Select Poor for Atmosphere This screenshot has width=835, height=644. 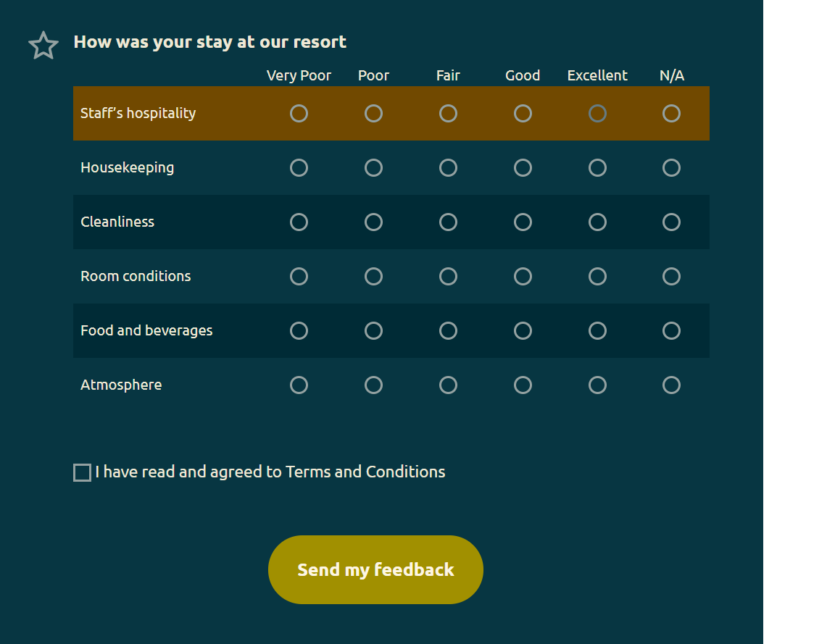tap(373, 385)
